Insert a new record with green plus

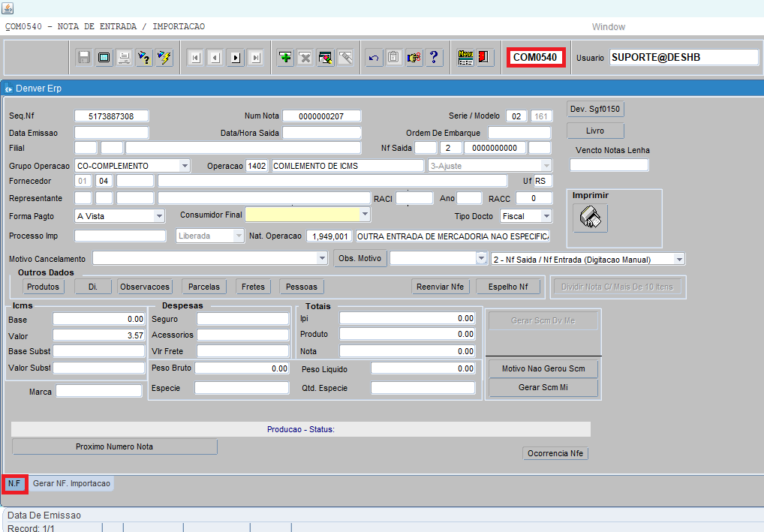(285, 58)
